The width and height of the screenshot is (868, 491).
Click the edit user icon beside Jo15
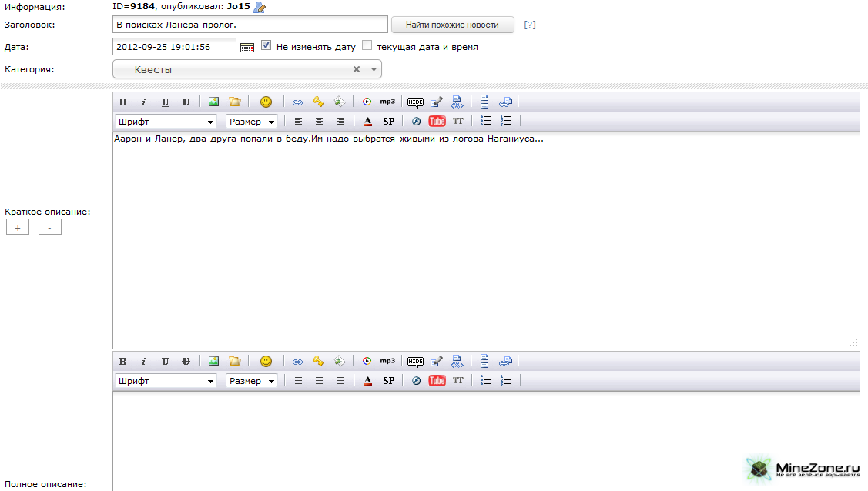coord(260,8)
